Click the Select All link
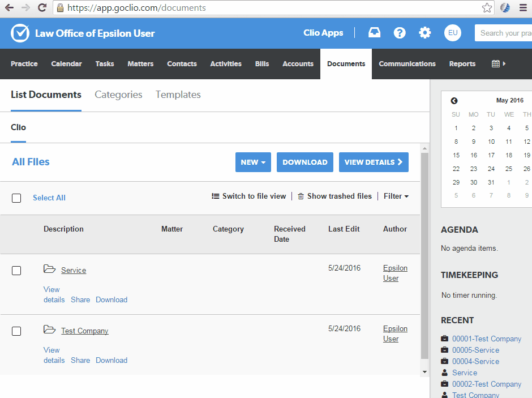 (49, 198)
